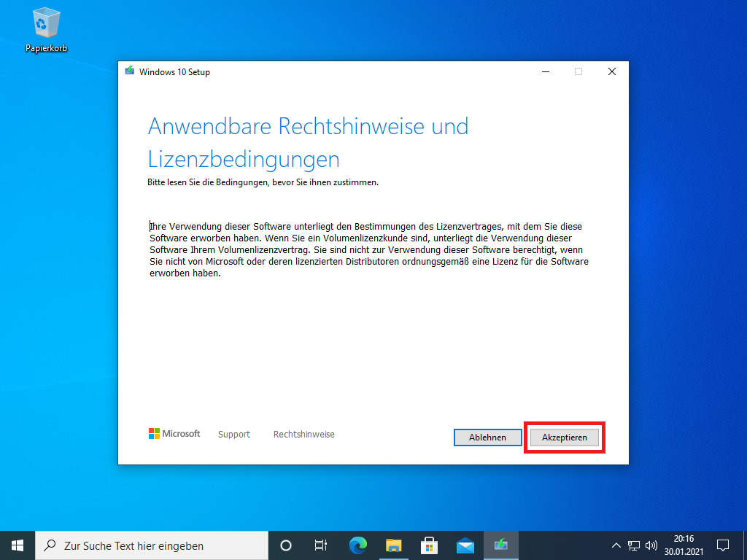747x560 pixels.
Task: Launch Microsoft Edge from the taskbar
Action: [357, 545]
